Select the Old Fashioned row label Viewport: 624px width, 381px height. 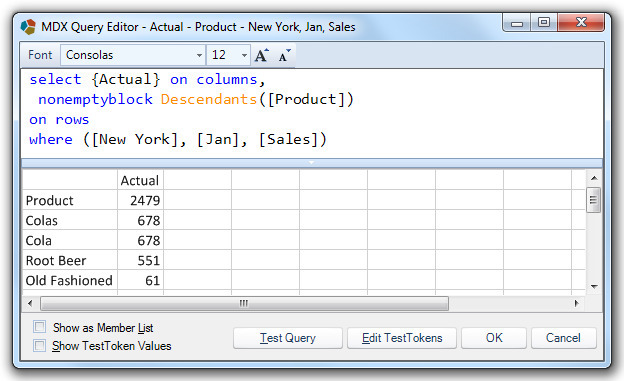click(69, 280)
